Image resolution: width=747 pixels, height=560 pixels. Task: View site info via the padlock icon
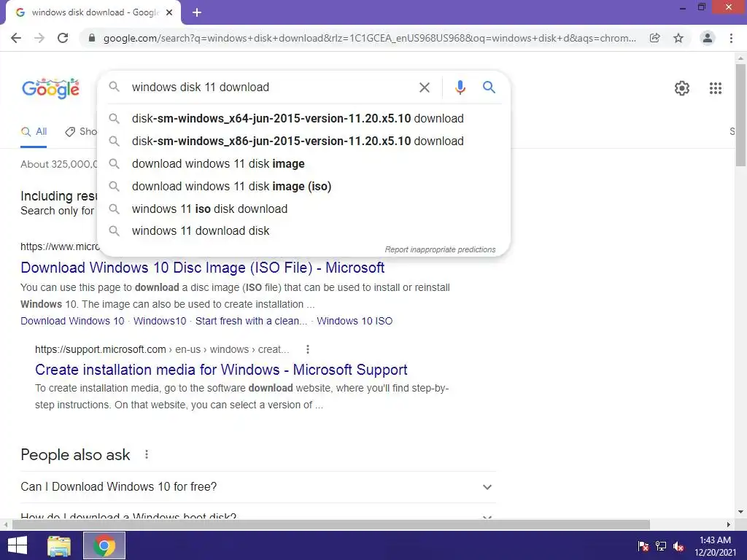click(x=92, y=38)
